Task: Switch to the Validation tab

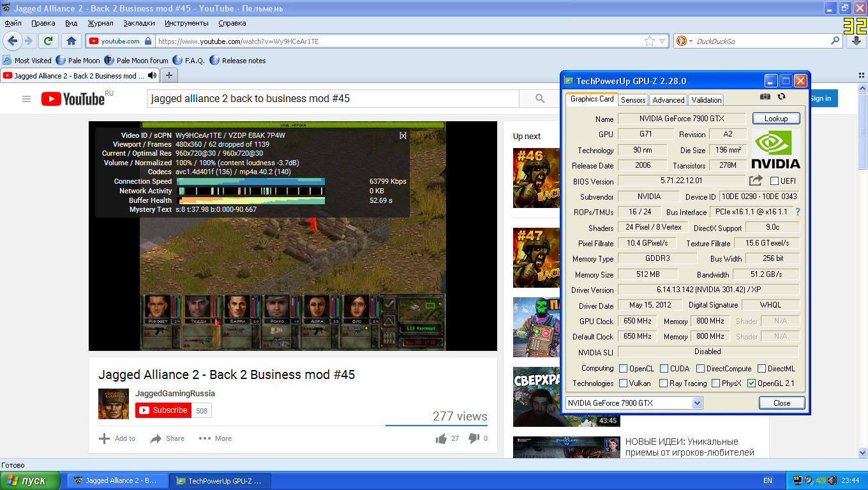Action: (706, 100)
